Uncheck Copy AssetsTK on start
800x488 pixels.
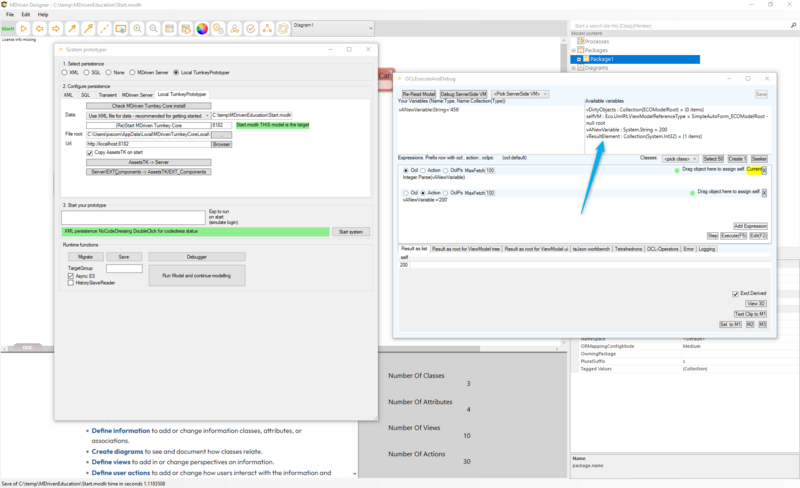[90, 152]
